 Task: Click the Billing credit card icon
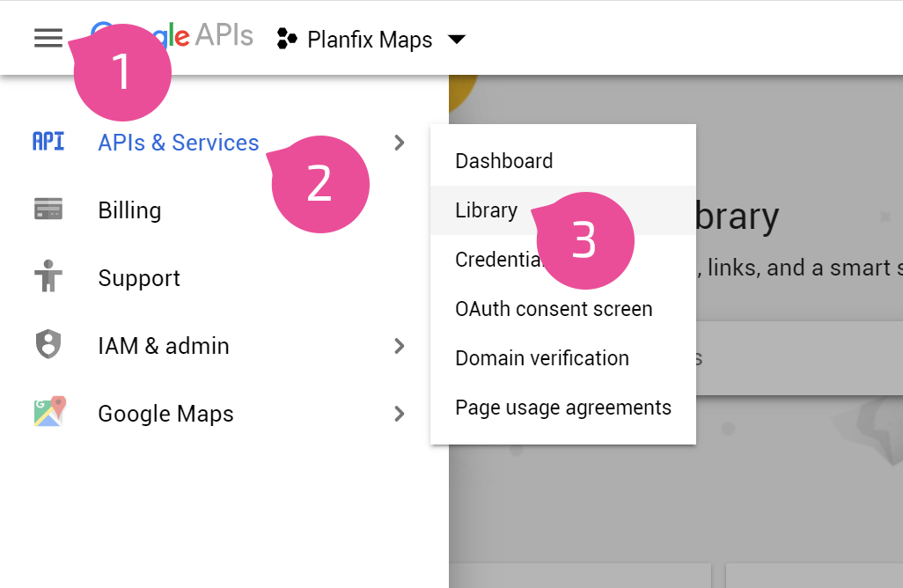click(x=48, y=209)
